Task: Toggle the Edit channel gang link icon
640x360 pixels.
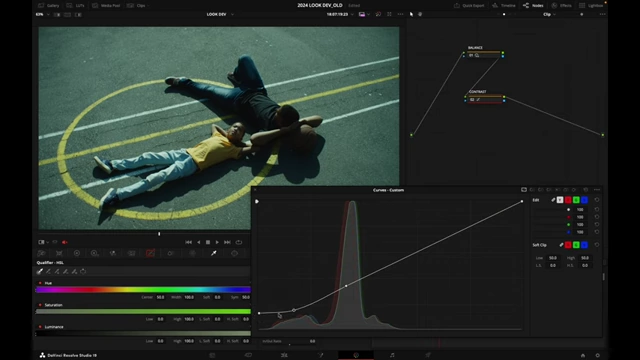Action: tap(553, 200)
